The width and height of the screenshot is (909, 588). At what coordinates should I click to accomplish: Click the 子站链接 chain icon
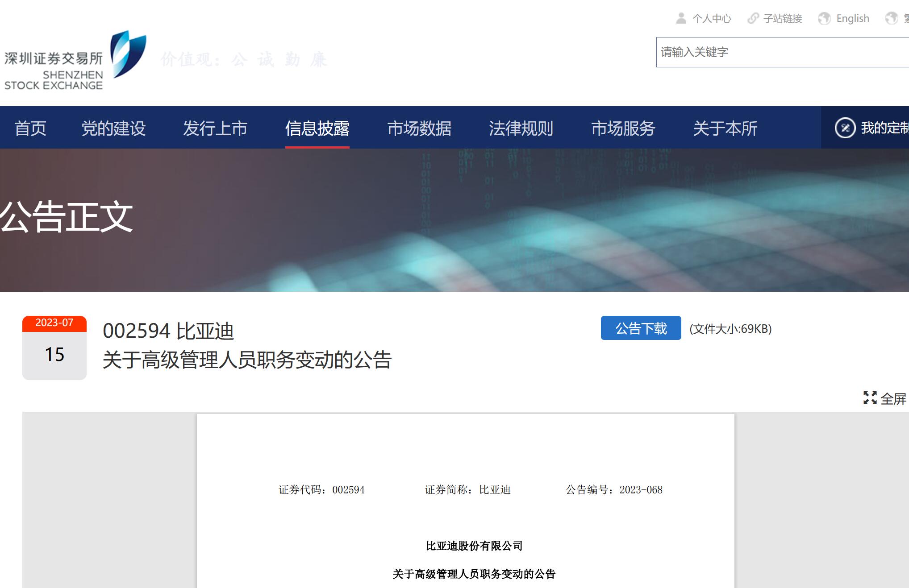(753, 18)
